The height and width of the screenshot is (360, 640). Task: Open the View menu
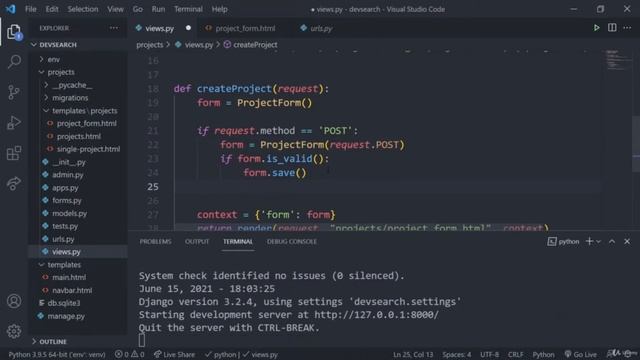coord(115,9)
